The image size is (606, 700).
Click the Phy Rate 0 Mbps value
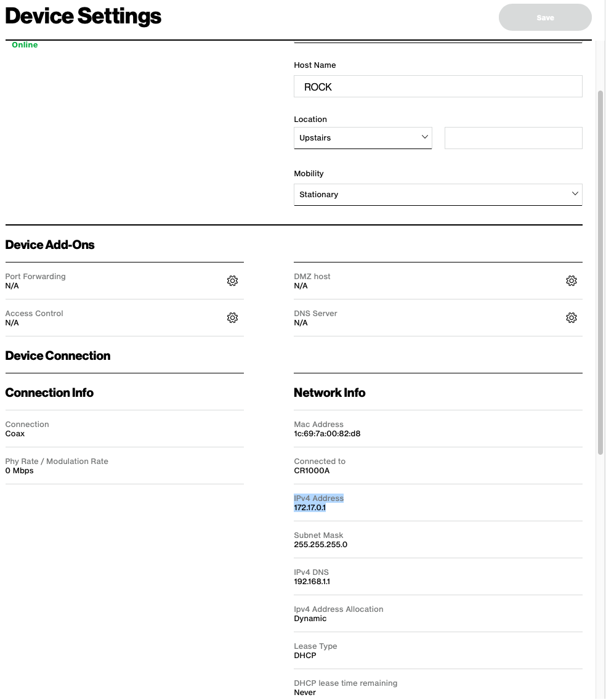(x=20, y=471)
